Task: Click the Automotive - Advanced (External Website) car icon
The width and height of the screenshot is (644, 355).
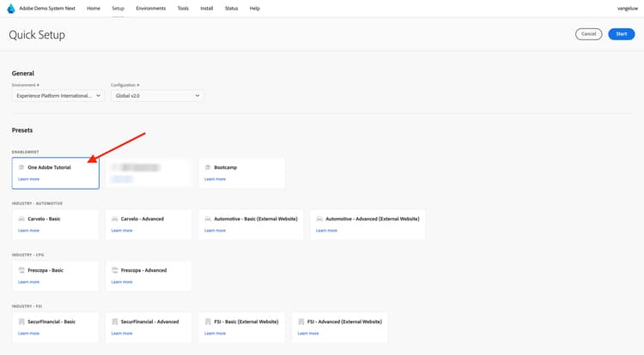Action: point(319,219)
